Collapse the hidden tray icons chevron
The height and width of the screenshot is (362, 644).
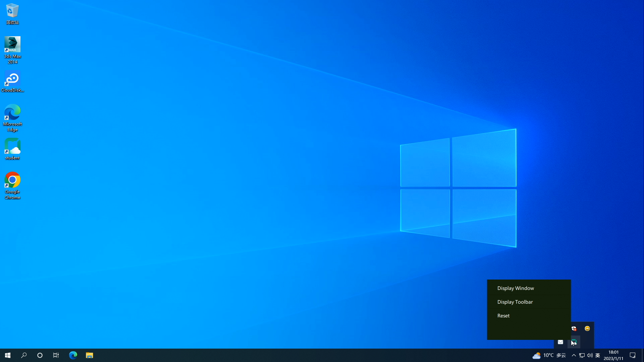[574, 355]
